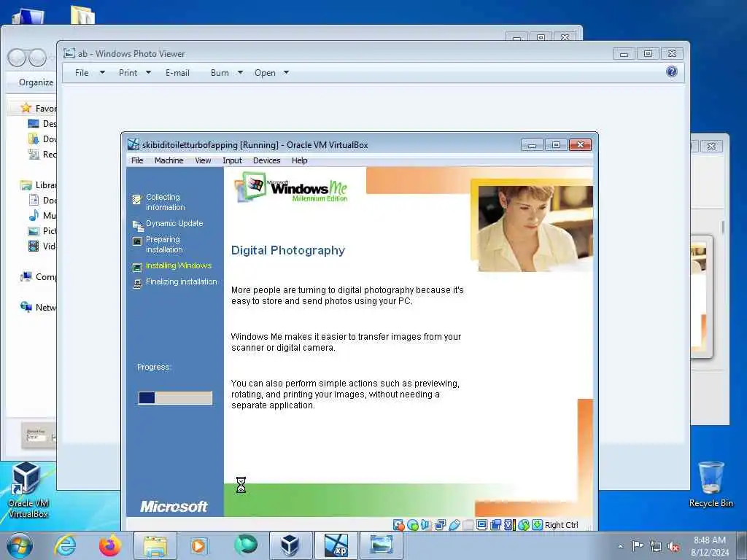Click the hard disk activity status icon
747x560 pixels.
399,525
